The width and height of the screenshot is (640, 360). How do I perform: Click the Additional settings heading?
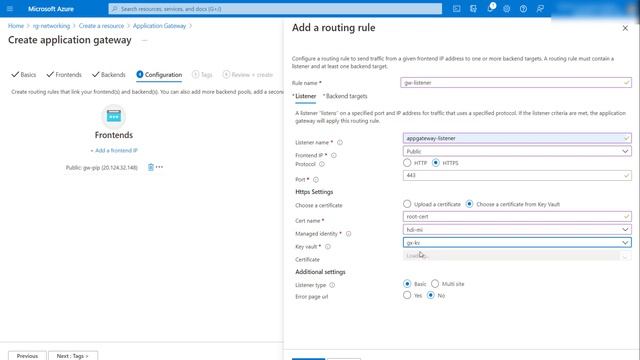point(320,272)
